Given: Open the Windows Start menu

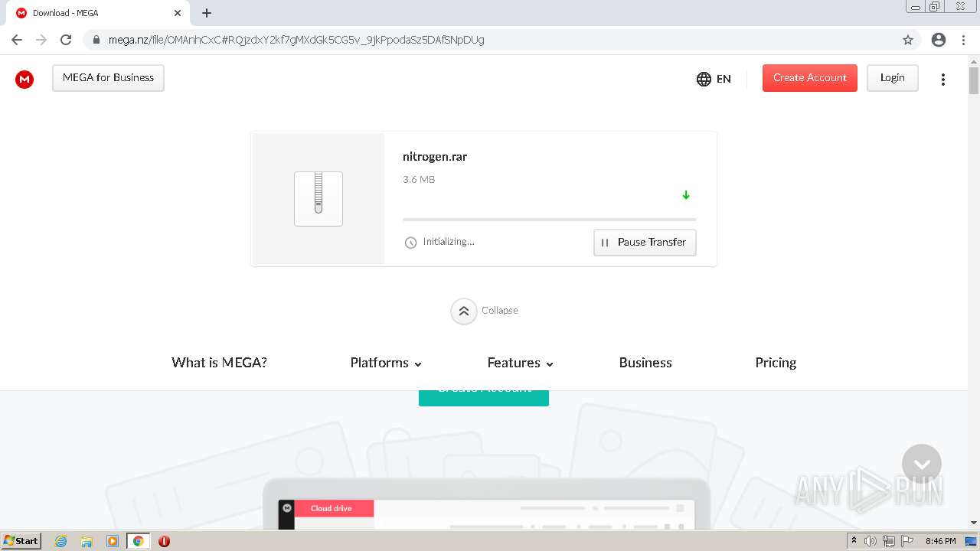Looking at the screenshot, I should [x=21, y=541].
